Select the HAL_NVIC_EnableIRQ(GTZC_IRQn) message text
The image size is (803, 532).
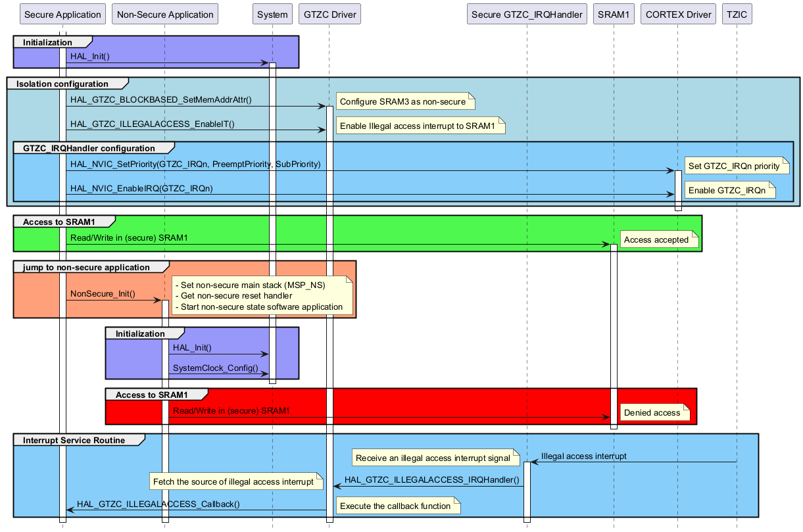click(141, 189)
